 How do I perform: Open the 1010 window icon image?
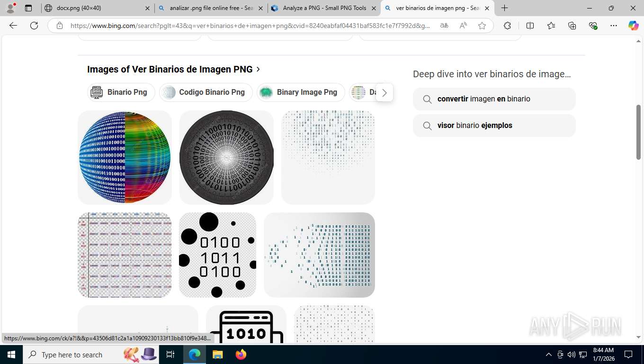point(246,324)
